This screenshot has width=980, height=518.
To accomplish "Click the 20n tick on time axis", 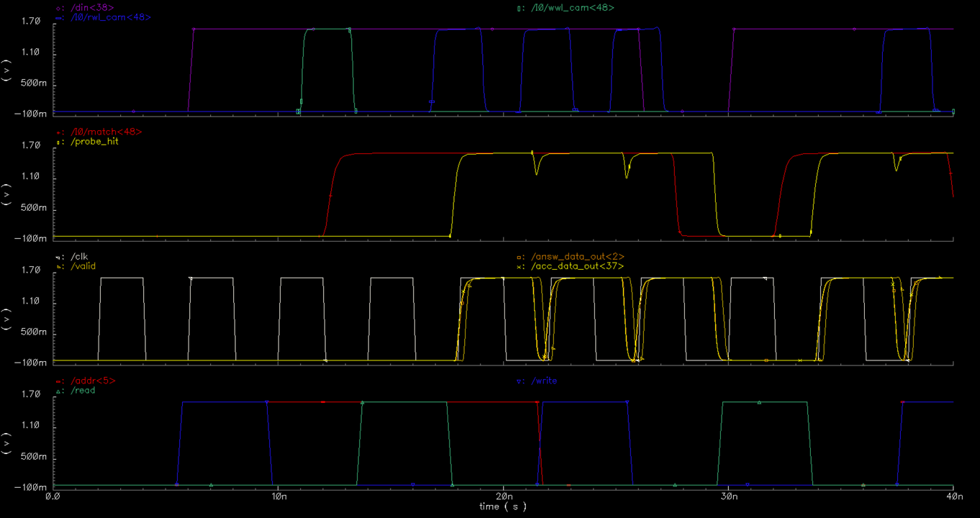I will pos(504,497).
